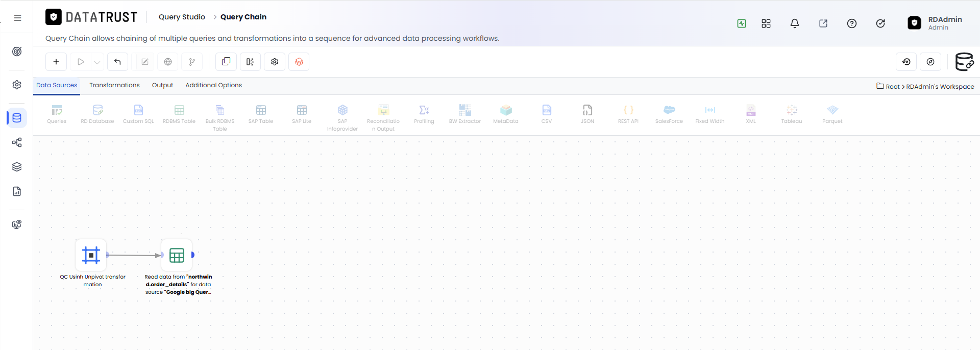Open the target icon in left sidebar

click(x=17, y=52)
